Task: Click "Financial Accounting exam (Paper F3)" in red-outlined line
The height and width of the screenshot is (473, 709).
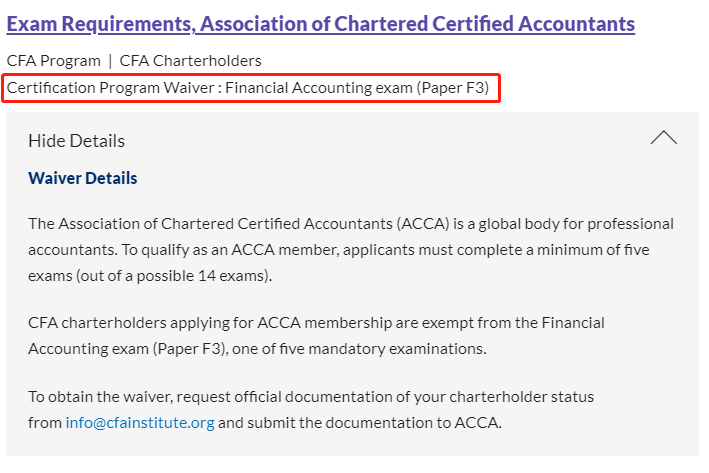Action: pyautogui.click(x=358, y=88)
